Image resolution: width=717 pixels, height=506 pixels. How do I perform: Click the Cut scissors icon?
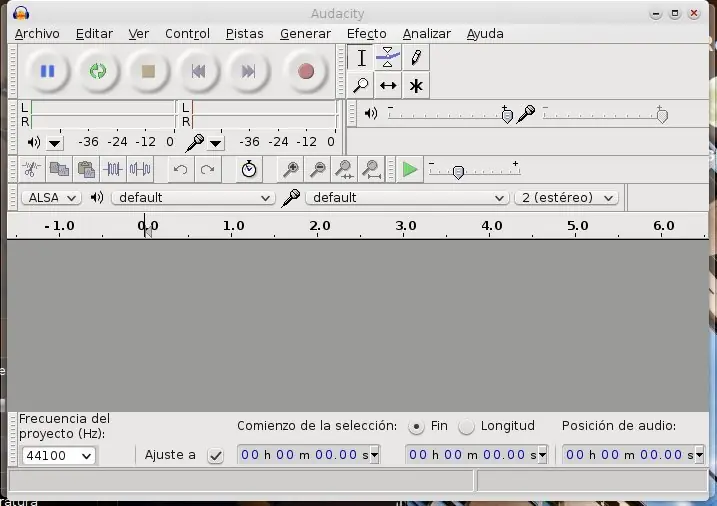[32, 170]
